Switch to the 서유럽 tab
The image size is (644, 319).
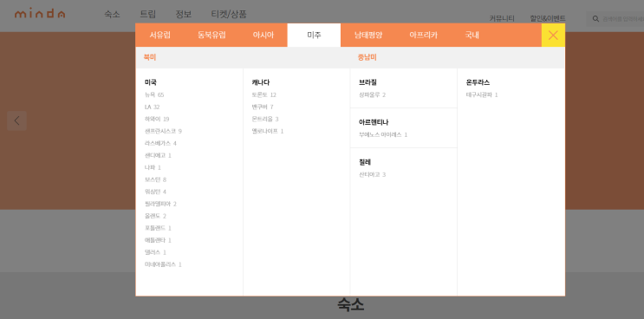[x=159, y=36]
